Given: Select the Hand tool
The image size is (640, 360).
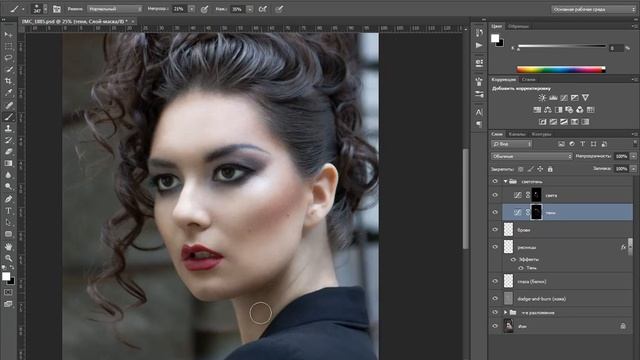Looking at the screenshot, I should (x=8, y=247).
